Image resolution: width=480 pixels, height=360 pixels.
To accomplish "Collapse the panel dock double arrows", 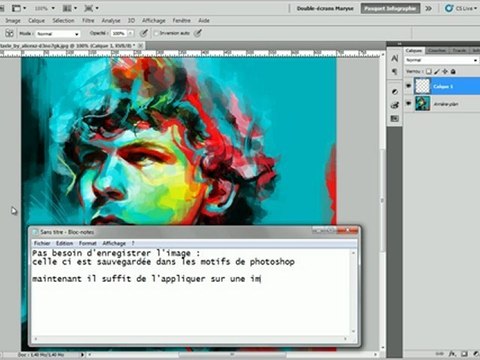I will [x=400, y=44].
